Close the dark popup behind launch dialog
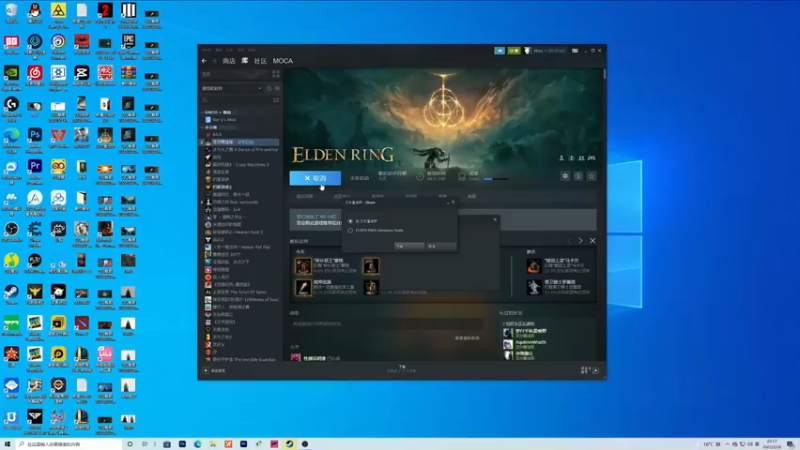Image resolution: width=800 pixels, height=450 pixels. point(495,219)
